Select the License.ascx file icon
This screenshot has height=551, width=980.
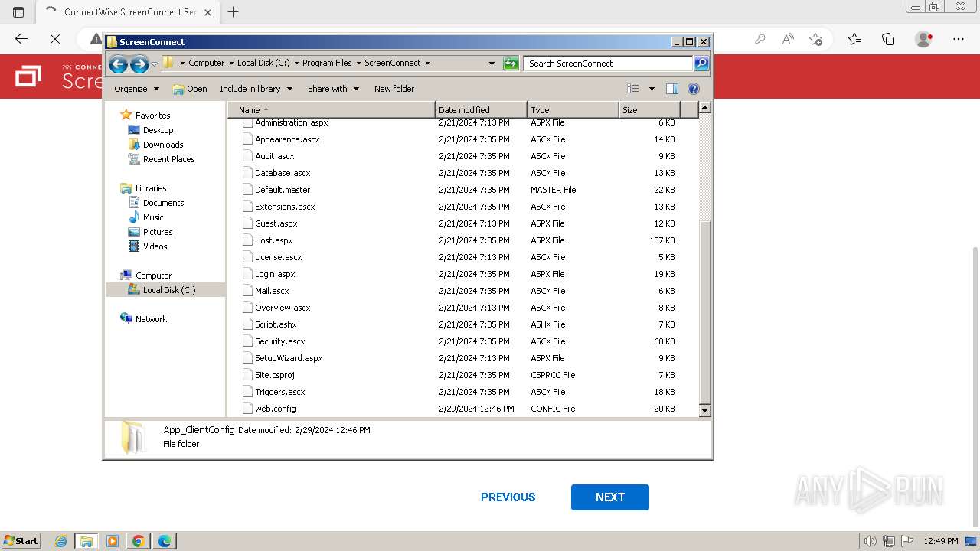[x=247, y=257]
